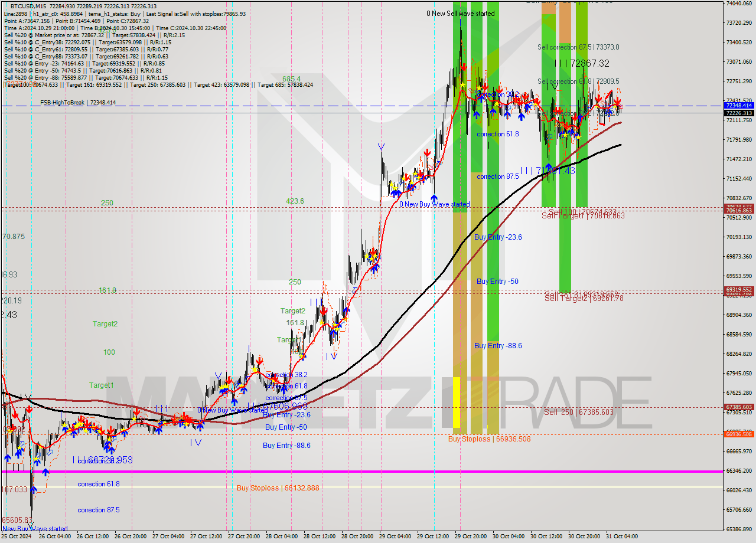
Task: Click 68264.820 on the price axis
Action: (739, 354)
